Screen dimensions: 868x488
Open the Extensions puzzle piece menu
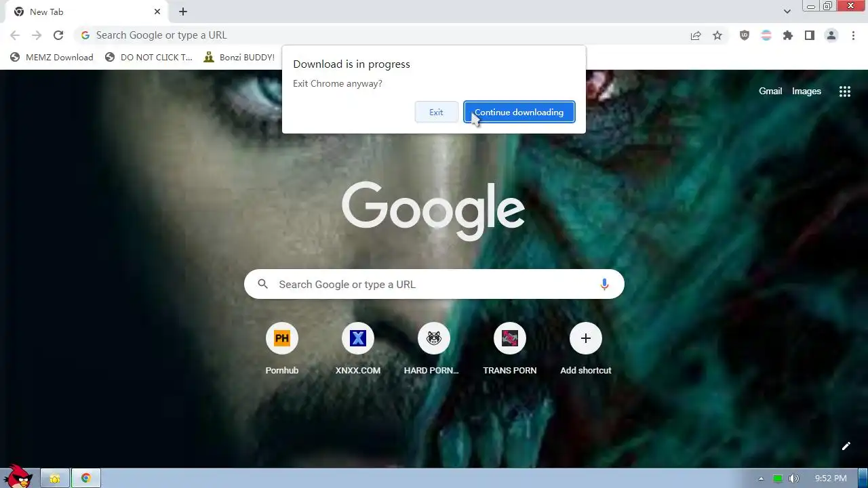[x=788, y=35]
